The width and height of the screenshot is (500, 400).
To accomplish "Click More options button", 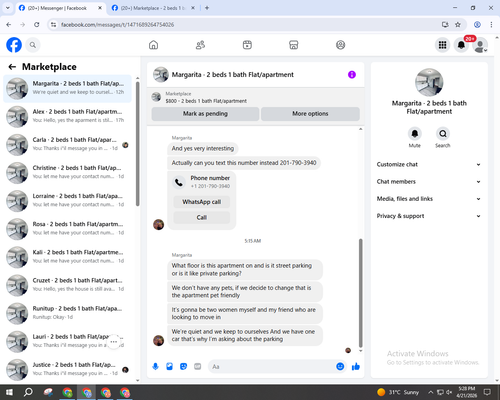I will [x=310, y=114].
